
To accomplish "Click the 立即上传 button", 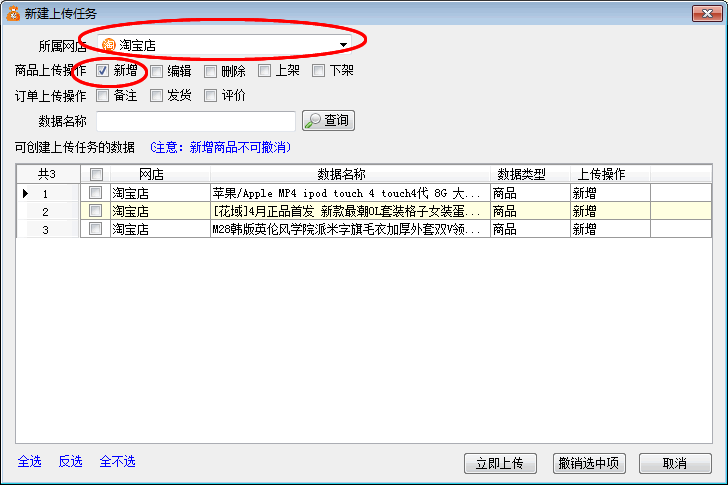I will [500, 463].
